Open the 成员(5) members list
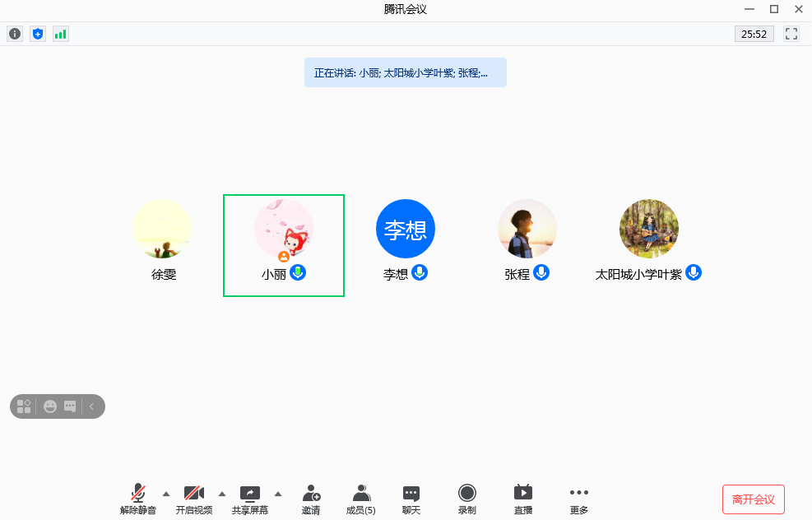 pos(361,499)
